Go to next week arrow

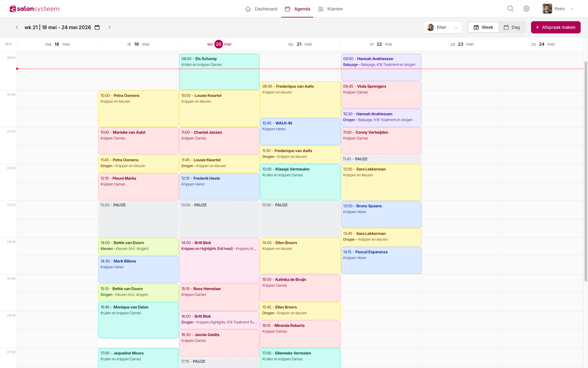coord(110,27)
